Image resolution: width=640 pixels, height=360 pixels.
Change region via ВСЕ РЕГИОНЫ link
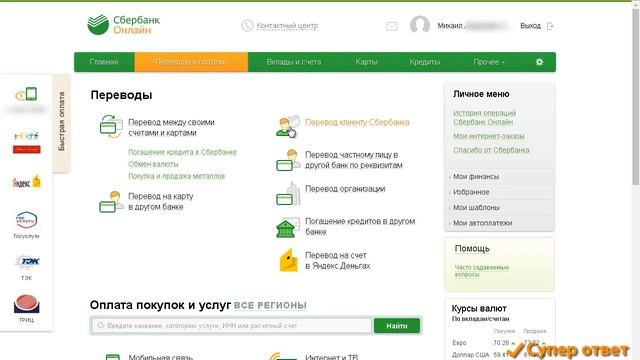pos(270,305)
